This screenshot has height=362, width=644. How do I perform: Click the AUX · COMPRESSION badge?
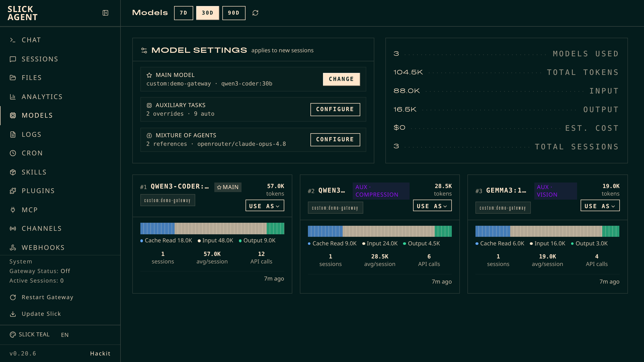381,191
